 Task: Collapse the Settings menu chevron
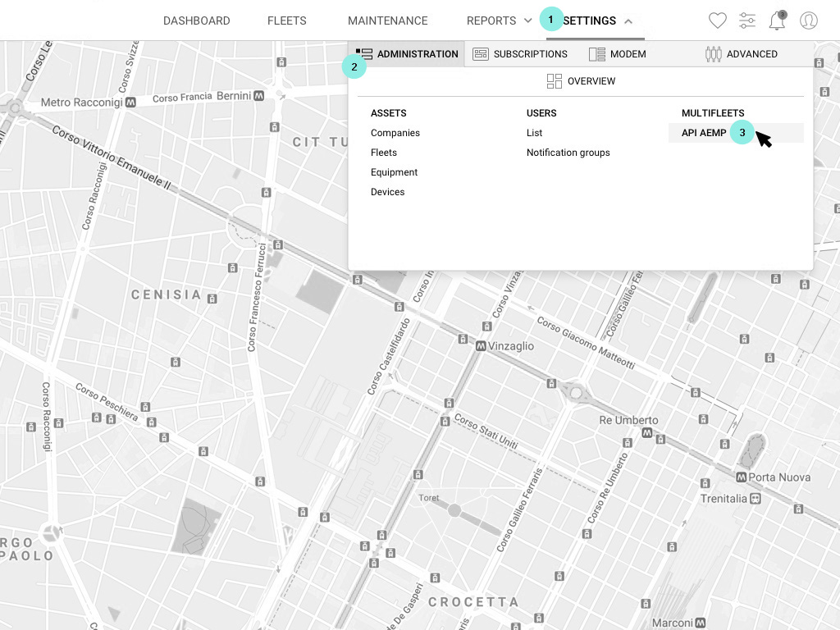(628, 21)
